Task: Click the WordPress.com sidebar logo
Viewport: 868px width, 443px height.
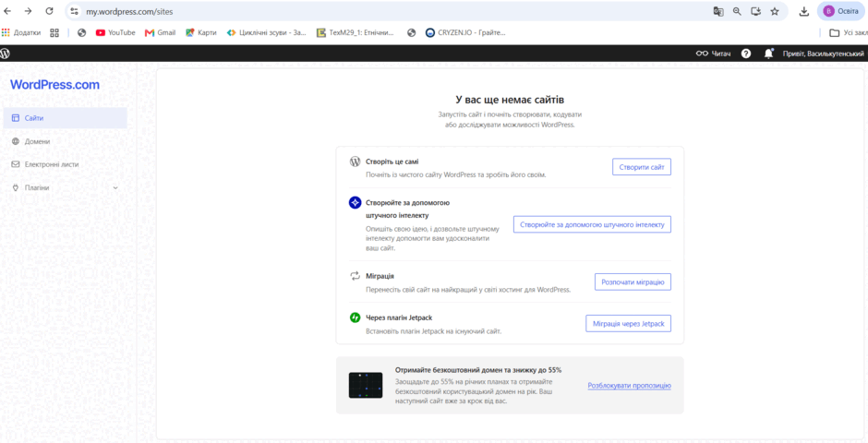Action: (x=54, y=85)
